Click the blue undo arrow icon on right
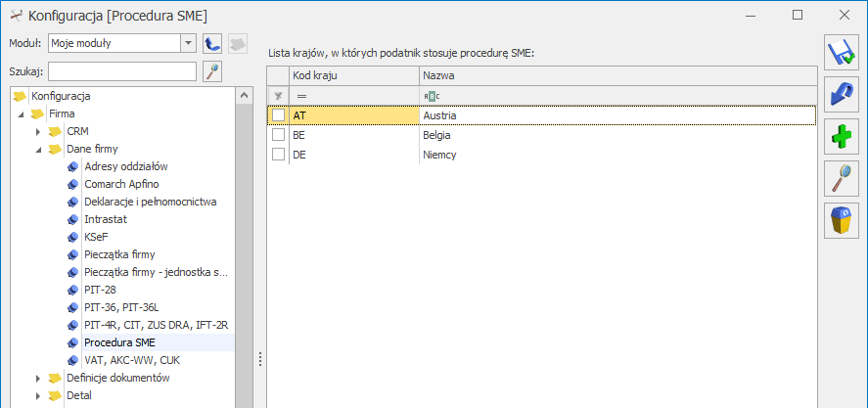Screen dimensions: 868x408 (841, 95)
